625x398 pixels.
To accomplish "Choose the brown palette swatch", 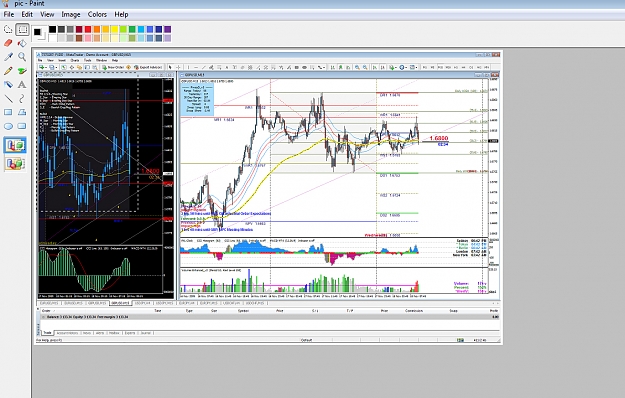I will pos(79,38).
